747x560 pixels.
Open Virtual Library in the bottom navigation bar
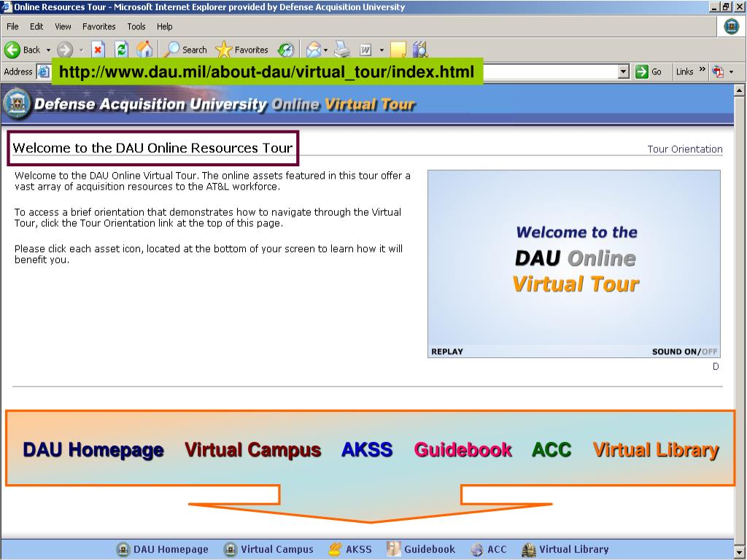[565, 549]
